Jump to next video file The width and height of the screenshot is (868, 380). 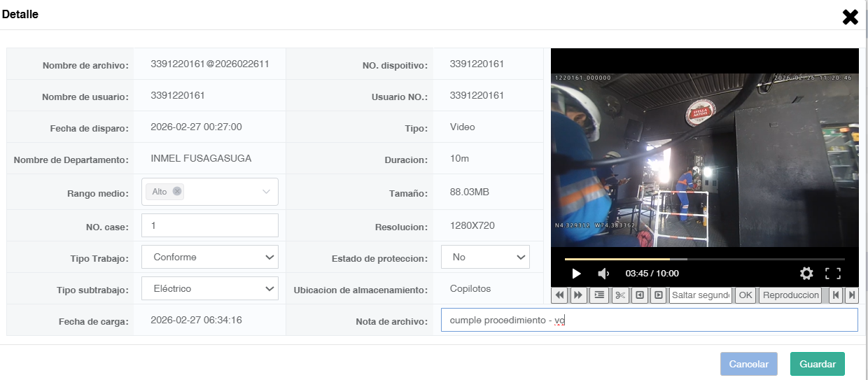(x=851, y=295)
